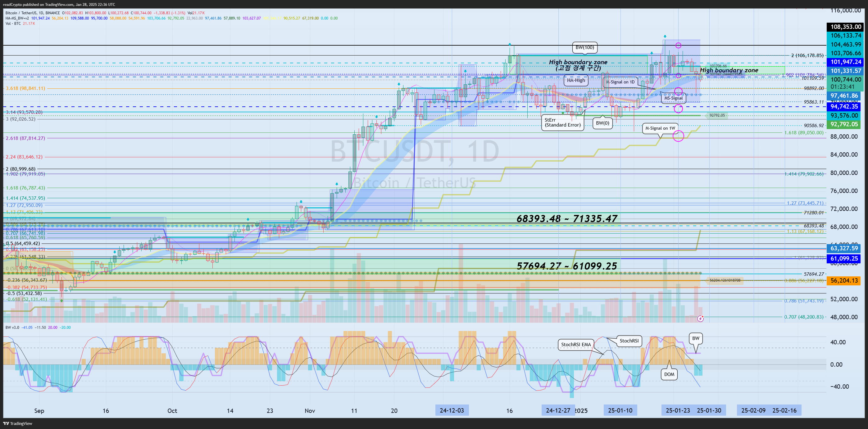The width and height of the screenshot is (868, 429).
Task: Click the DOM callout in indicator pane
Action: 669,374
